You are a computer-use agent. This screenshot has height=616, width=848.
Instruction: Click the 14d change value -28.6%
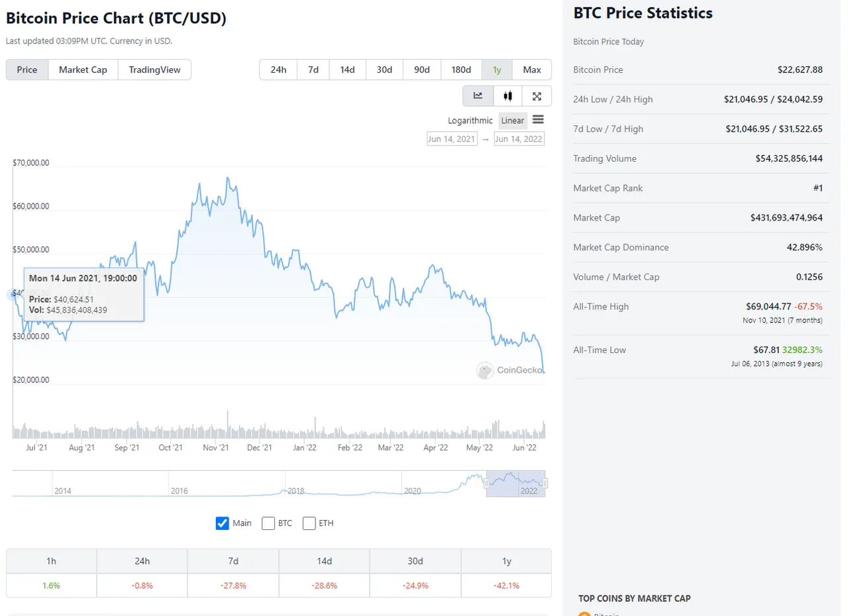pyautogui.click(x=324, y=586)
